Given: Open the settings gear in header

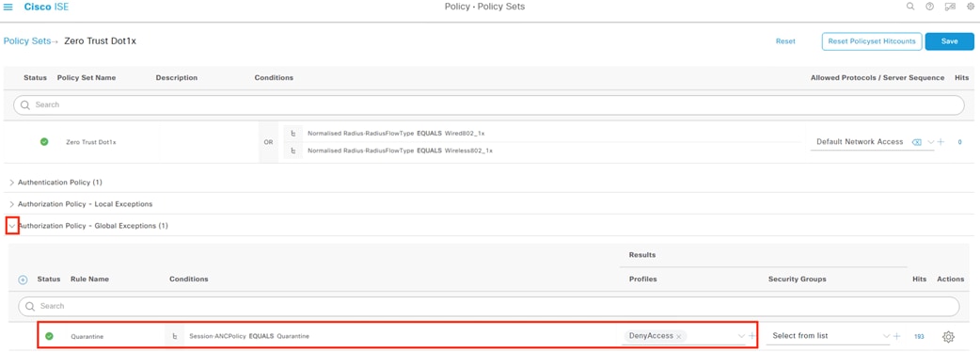Looking at the screenshot, I should click(971, 7).
